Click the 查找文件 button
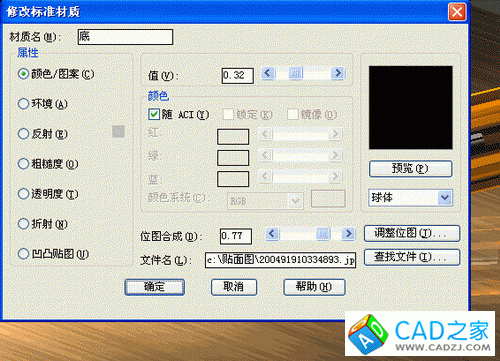This screenshot has height=361, width=500. pos(412,257)
